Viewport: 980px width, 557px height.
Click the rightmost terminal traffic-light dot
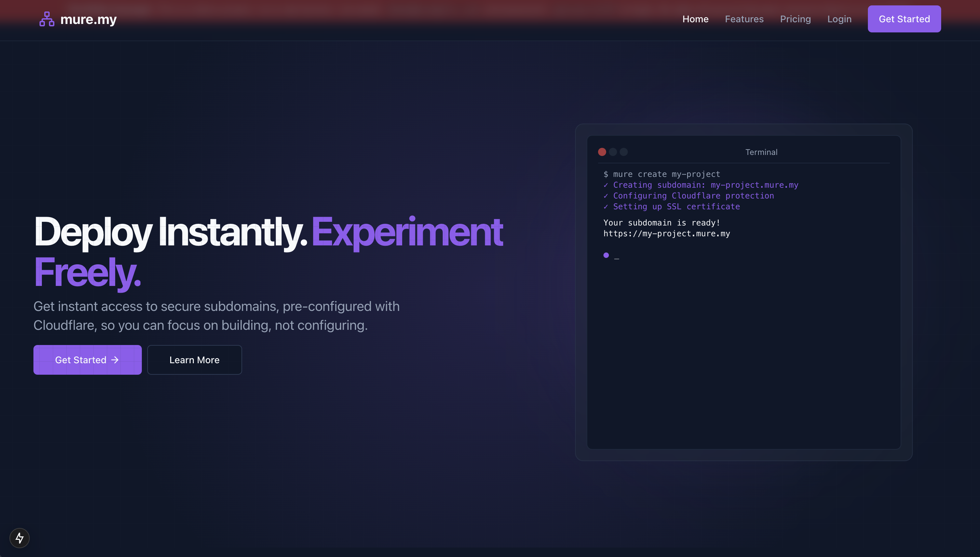pyautogui.click(x=623, y=152)
